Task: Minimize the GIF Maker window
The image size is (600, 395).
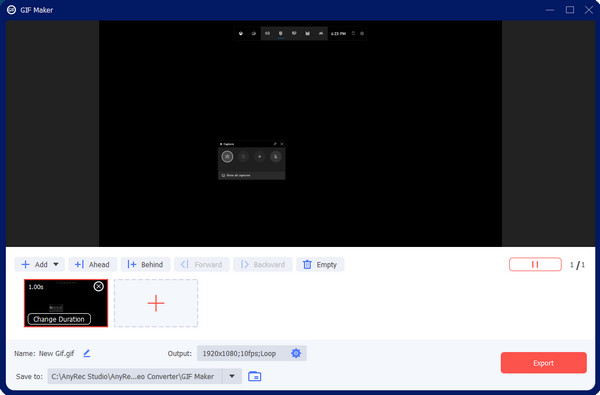Action: tap(550, 10)
